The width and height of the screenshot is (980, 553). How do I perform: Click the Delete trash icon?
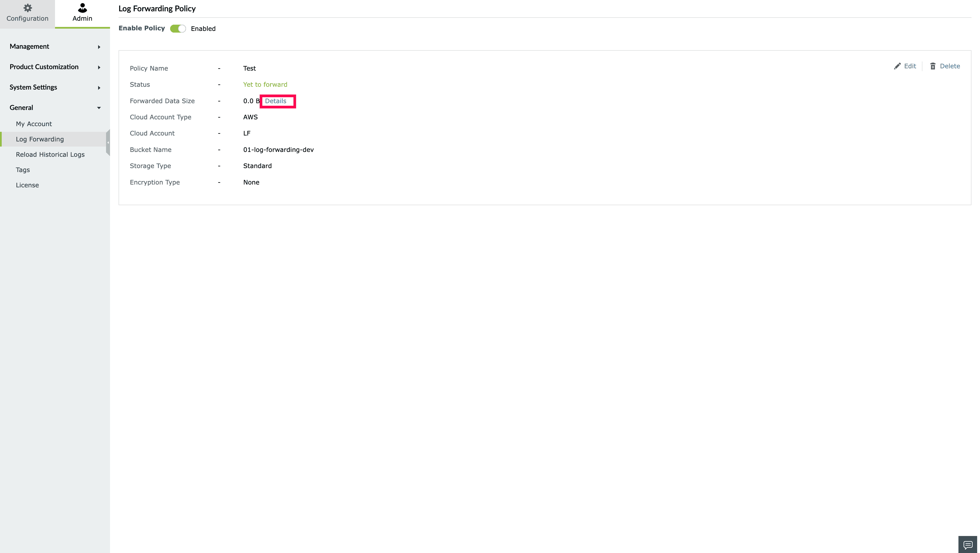coord(933,66)
